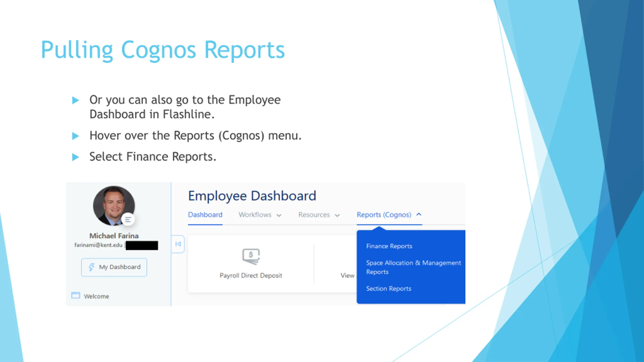Click the bullet text Select Finance Reports.

click(x=153, y=157)
